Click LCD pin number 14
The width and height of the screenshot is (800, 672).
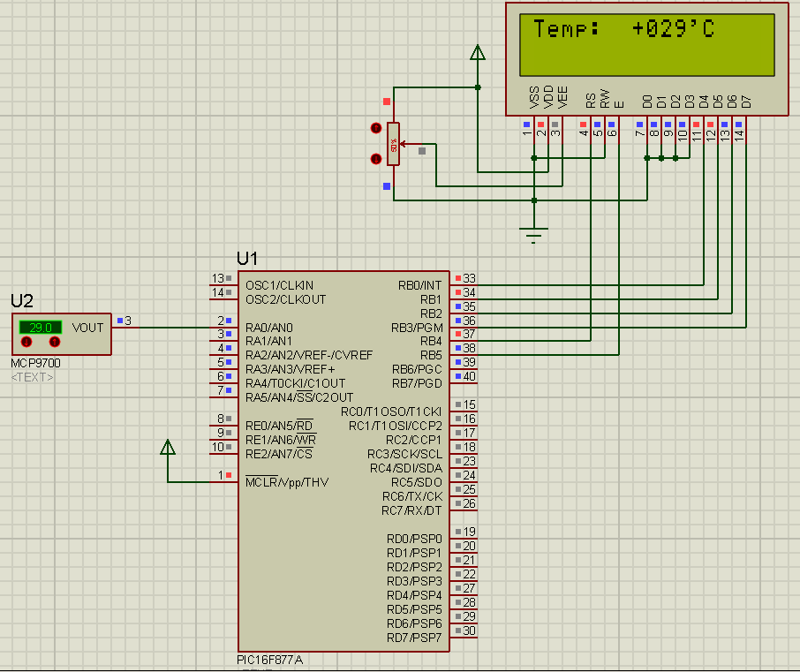pyautogui.click(x=739, y=136)
